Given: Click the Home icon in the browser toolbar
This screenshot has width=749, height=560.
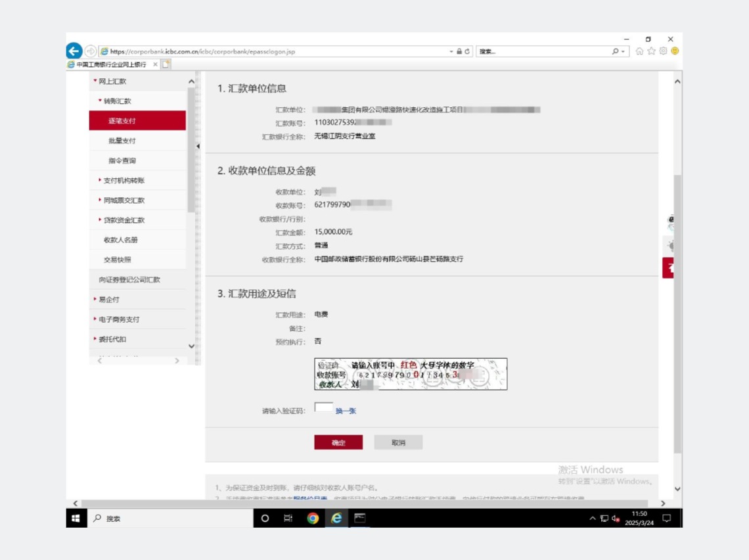Looking at the screenshot, I should point(639,51).
